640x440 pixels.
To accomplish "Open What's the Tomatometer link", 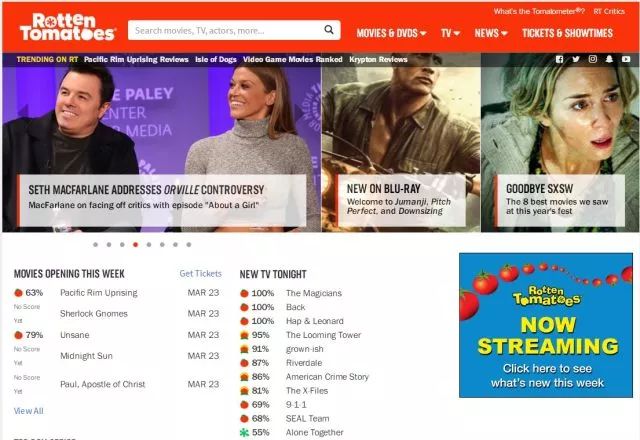I will [x=539, y=11].
